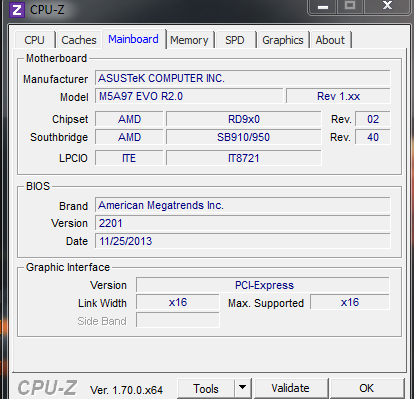Click the Rev 1.xx field
Image resolution: width=414 pixels, height=399 pixels.
point(338,96)
